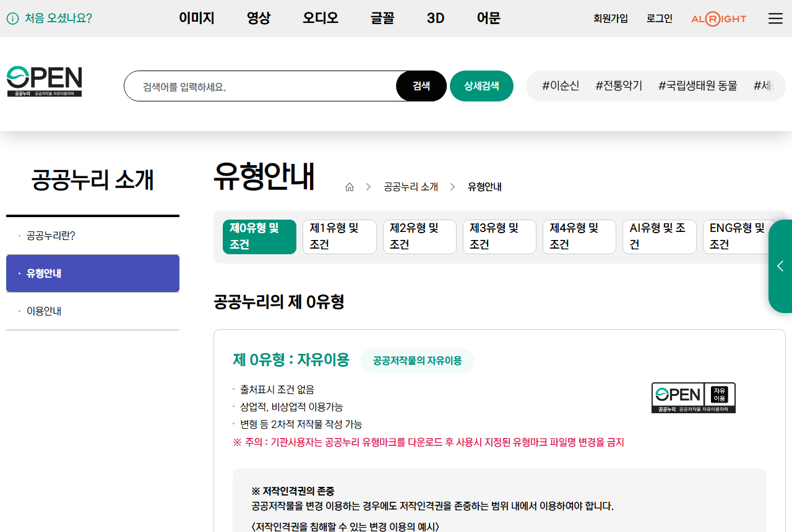The image size is (792, 532).
Task: Switch to the 제3유형 및 조건 tab
Action: tap(499, 237)
